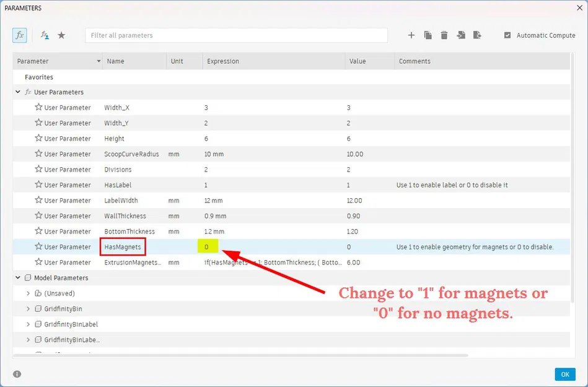Edit the HasLabel expression value
This screenshot has width=588, height=387.
206,185
